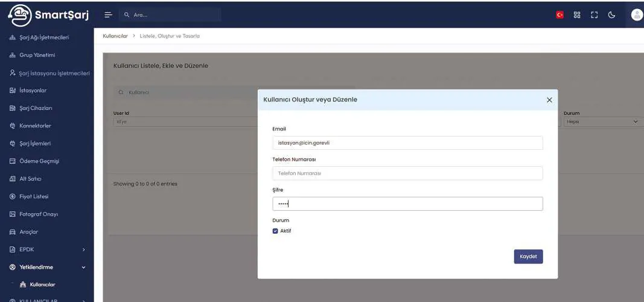Click the Fiyat Listesi coin icon
The height and width of the screenshot is (302, 644).
[x=12, y=196]
